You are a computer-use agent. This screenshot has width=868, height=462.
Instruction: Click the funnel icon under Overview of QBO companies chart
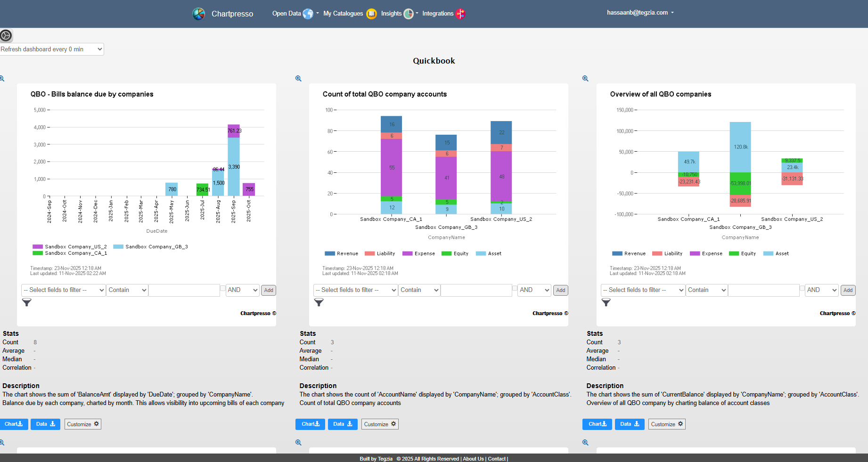click(606, 302)
